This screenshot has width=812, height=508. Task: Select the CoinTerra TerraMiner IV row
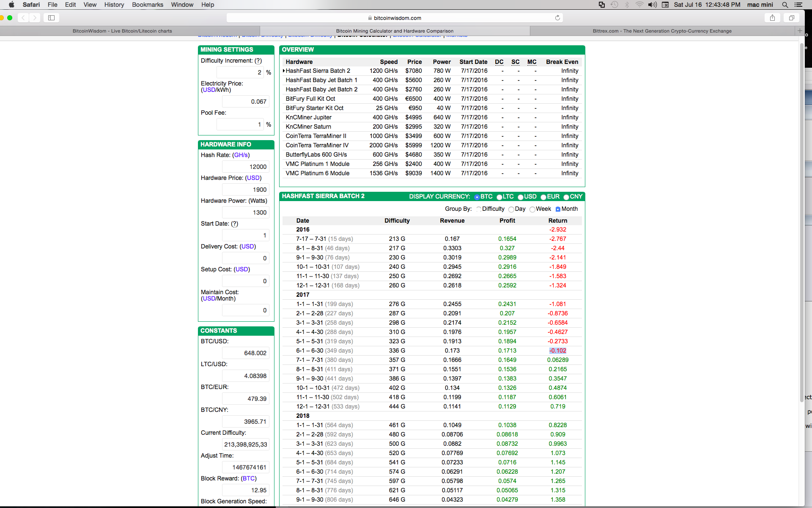431,145
